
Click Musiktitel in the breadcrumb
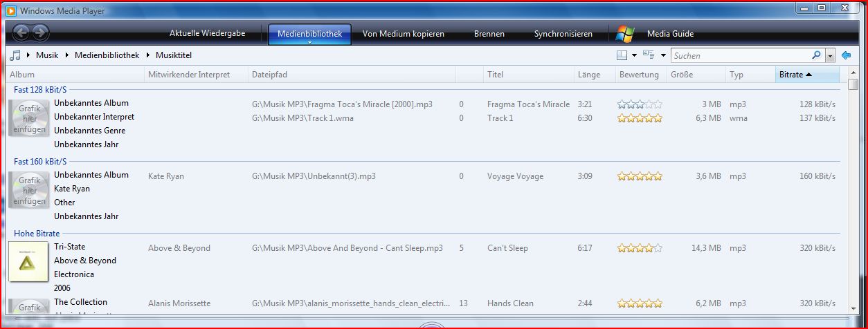173,55
